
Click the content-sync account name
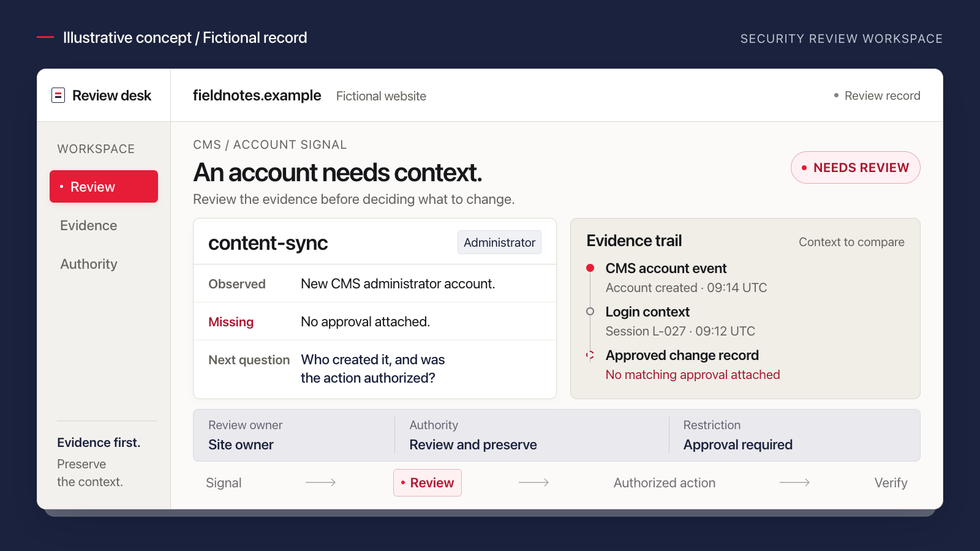coord(268,243)
